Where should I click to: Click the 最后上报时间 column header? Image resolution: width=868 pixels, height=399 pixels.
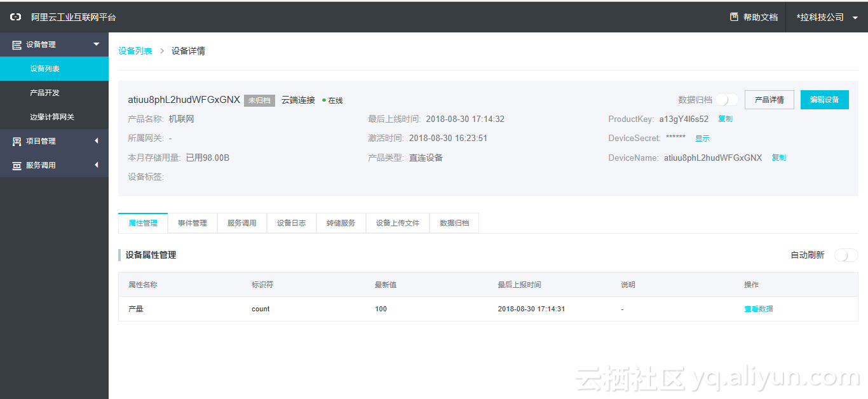[520, 285]
